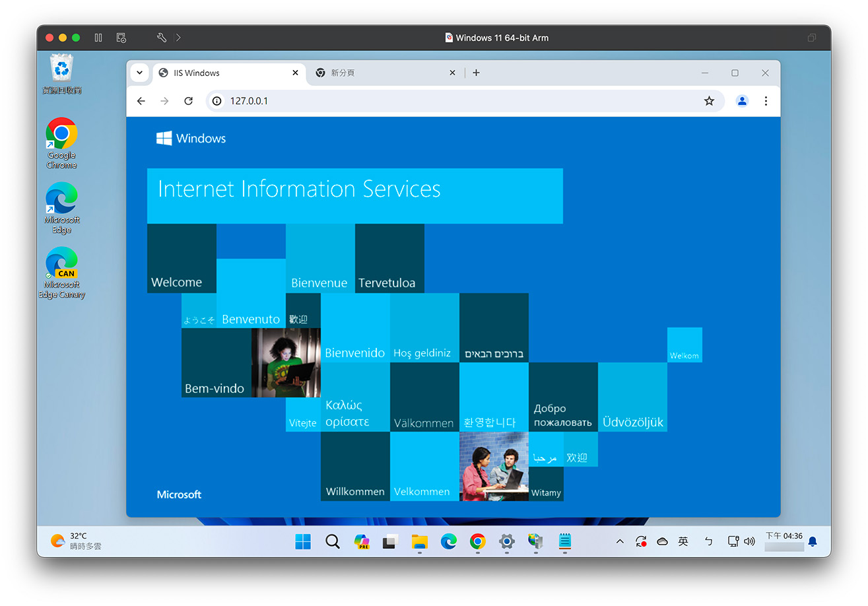868x606 pixels.
Task: Open Chrome's three-dot menu
Action: click(766, 101)
